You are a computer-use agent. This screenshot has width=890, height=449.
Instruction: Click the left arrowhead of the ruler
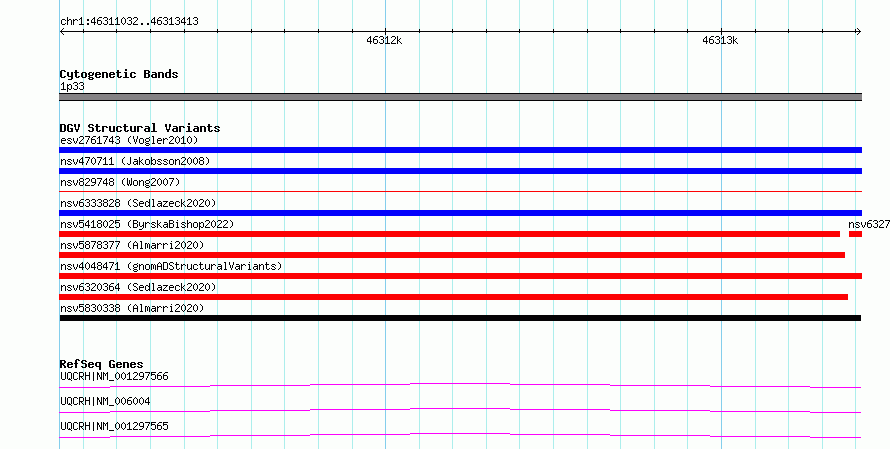62,32
